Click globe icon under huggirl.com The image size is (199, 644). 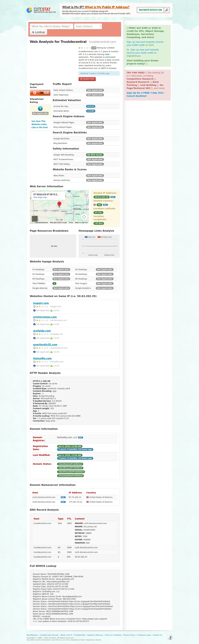pyautogui.click(x=34, y=306)
